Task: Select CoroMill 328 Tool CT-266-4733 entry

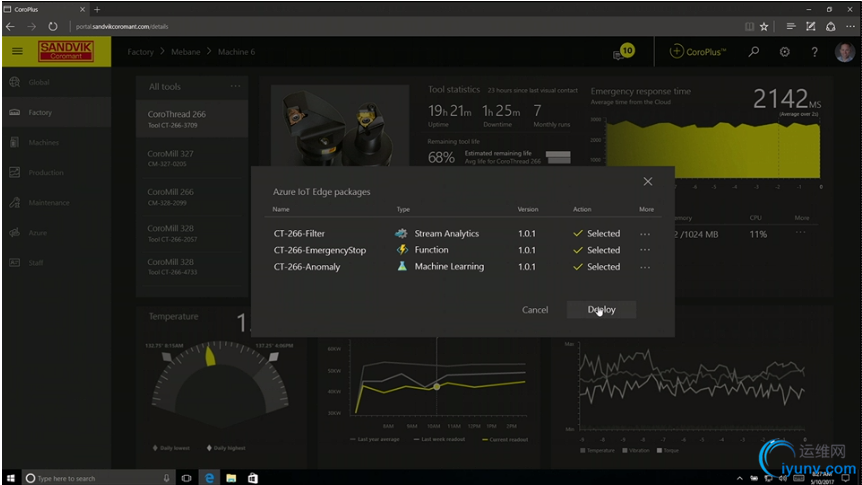Action: point(192,266)
